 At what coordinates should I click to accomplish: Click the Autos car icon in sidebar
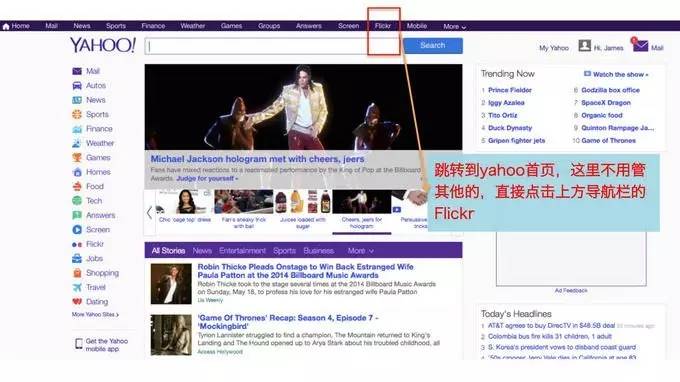tap(77, 85)
